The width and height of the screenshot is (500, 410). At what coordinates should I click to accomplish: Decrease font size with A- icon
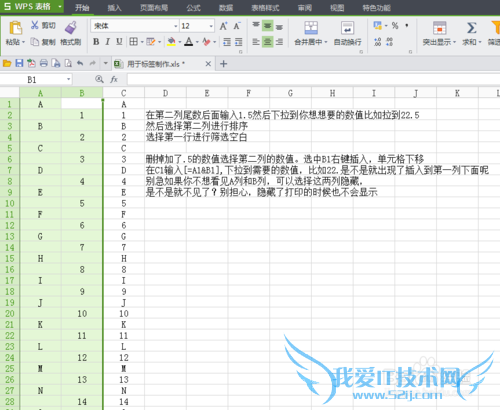click(x=237, y=26)
